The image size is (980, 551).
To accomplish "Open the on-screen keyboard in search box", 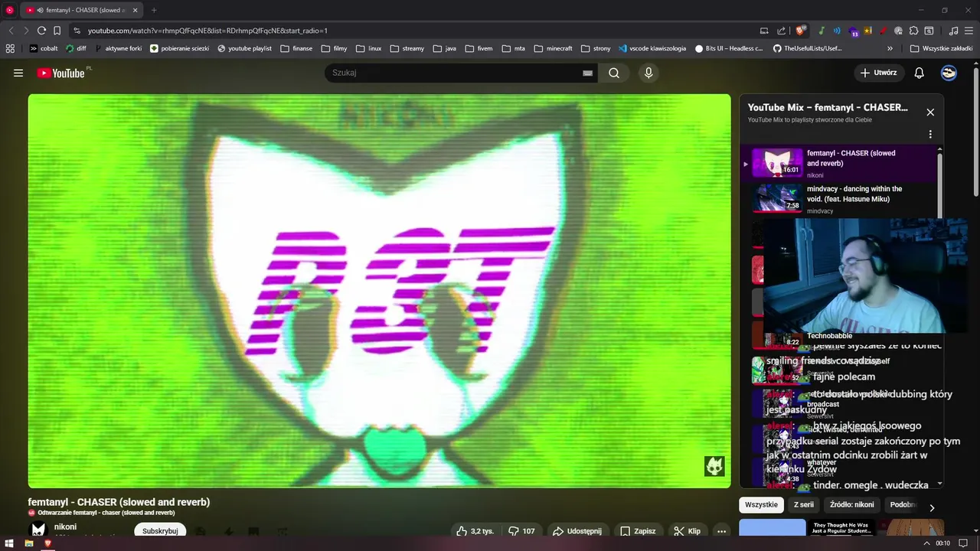I will click(x=587, y=73).
